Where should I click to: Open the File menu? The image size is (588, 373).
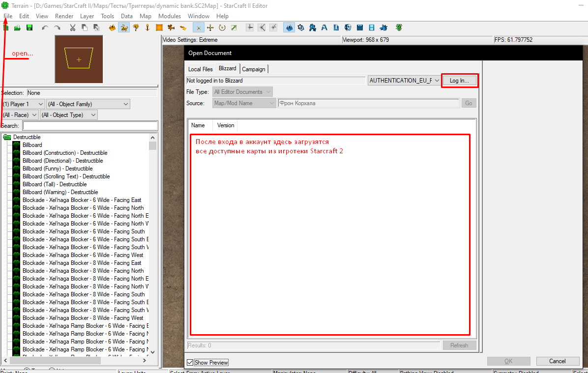(8, 16)
